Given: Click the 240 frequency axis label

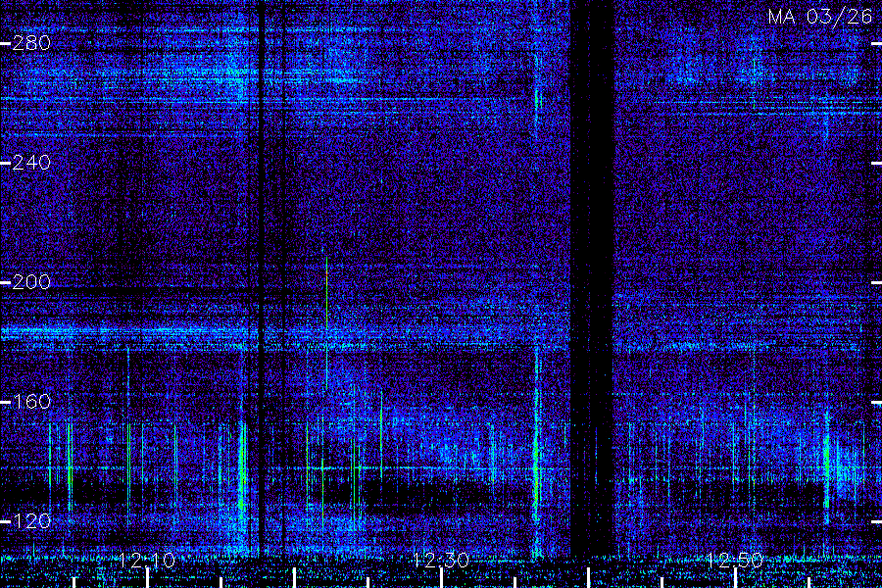Looking at the screenshot, I should click(x=31, y=164).
